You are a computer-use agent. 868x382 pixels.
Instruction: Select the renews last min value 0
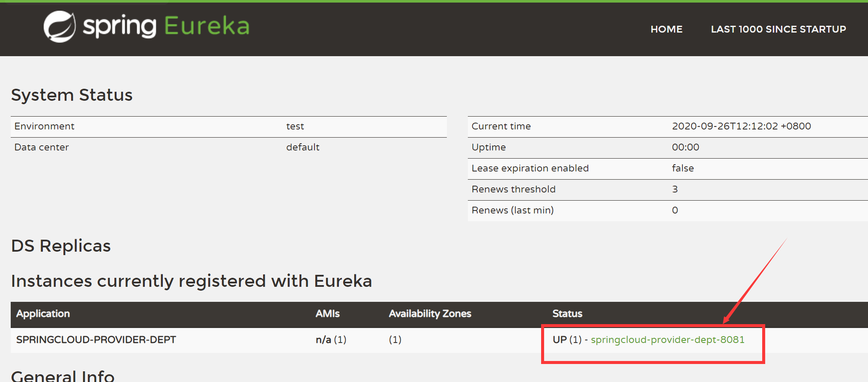[x=675, y=210]
